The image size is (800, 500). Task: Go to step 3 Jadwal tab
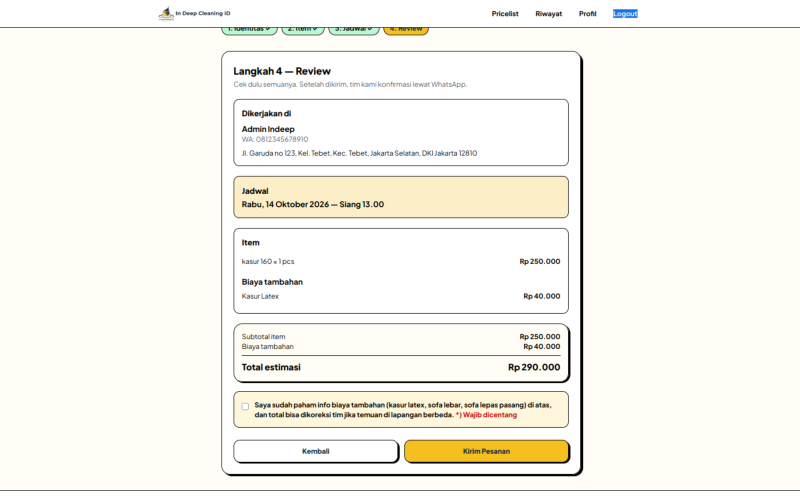(354, 30)
